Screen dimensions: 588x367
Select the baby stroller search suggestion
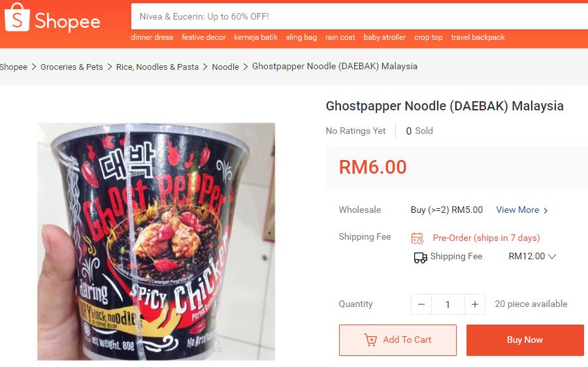(x=384, y=37)
